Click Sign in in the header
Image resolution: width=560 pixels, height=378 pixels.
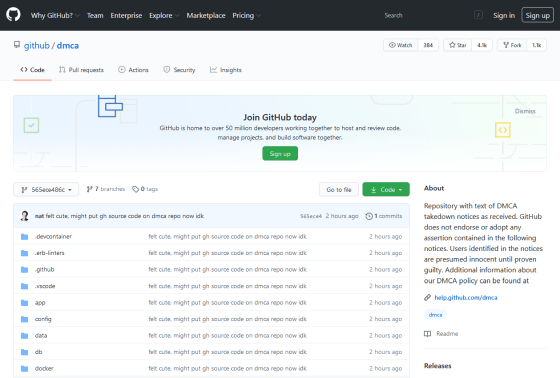[x=504, y=15]
